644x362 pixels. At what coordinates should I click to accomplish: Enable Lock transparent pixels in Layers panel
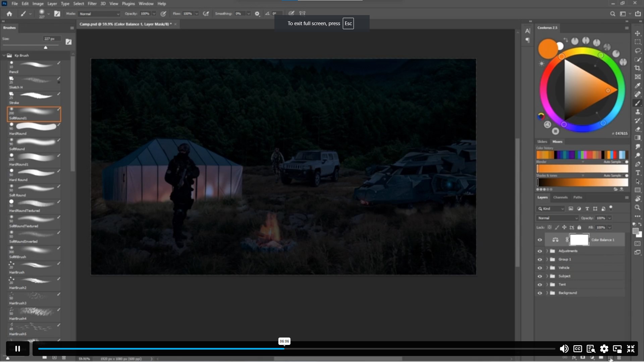(549, 227)
